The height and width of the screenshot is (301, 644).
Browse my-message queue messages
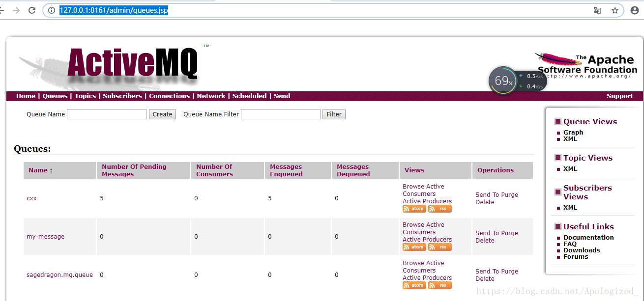click(x=413, y=225)
